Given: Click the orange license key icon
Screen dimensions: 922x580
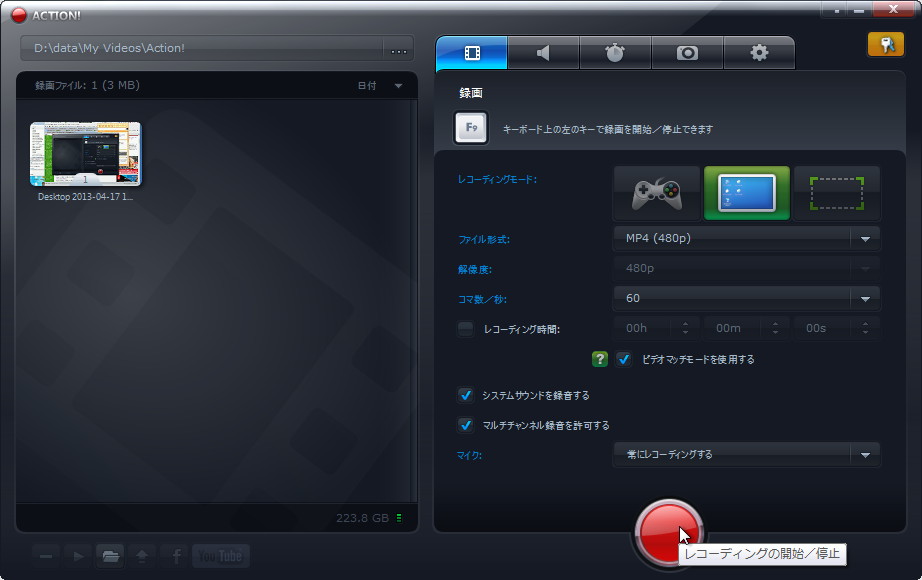Looking at the screenshot, I should pos(886,44).
